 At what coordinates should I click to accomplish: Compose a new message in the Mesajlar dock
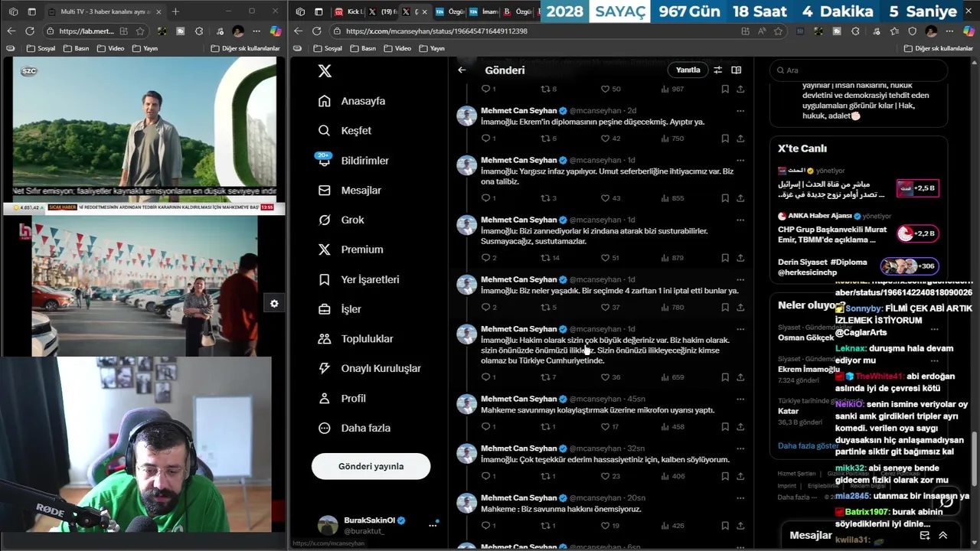pyautogui.click(x=925, y=536)
